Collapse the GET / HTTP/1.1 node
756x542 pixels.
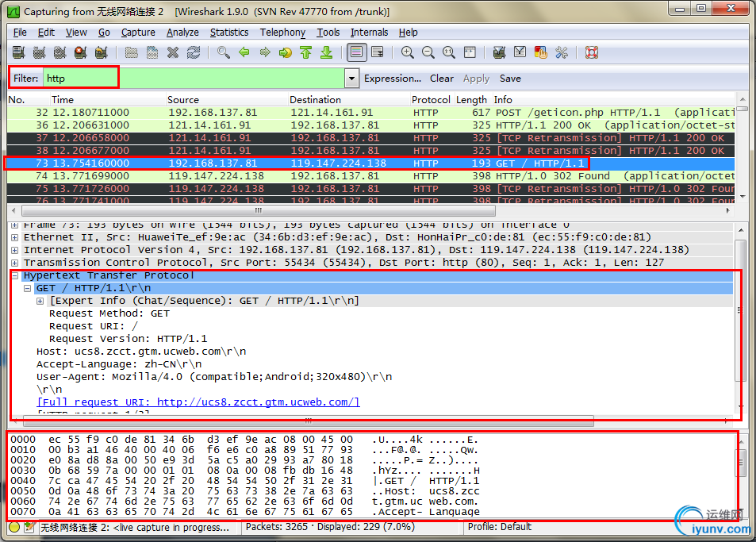(x=28, y=288)
